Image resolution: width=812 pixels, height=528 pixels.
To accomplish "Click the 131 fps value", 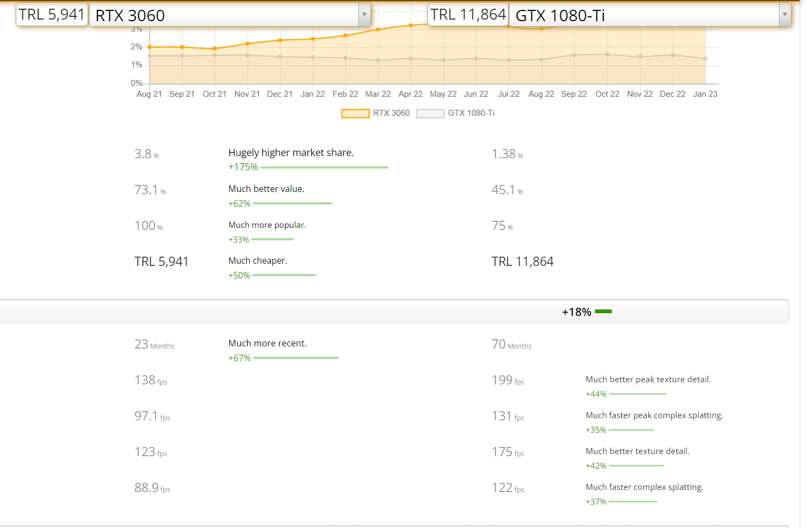I will (x=508, y=417).
